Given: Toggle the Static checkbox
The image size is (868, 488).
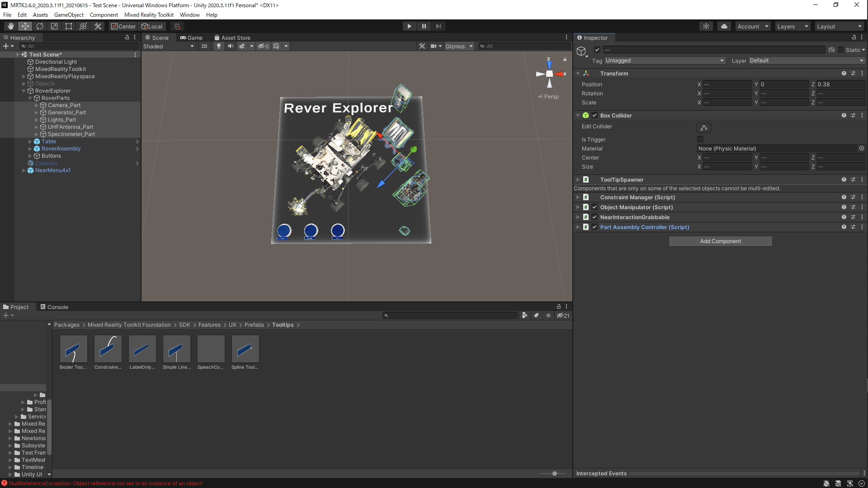Looking at the screenshot, I should pos(841,50).
